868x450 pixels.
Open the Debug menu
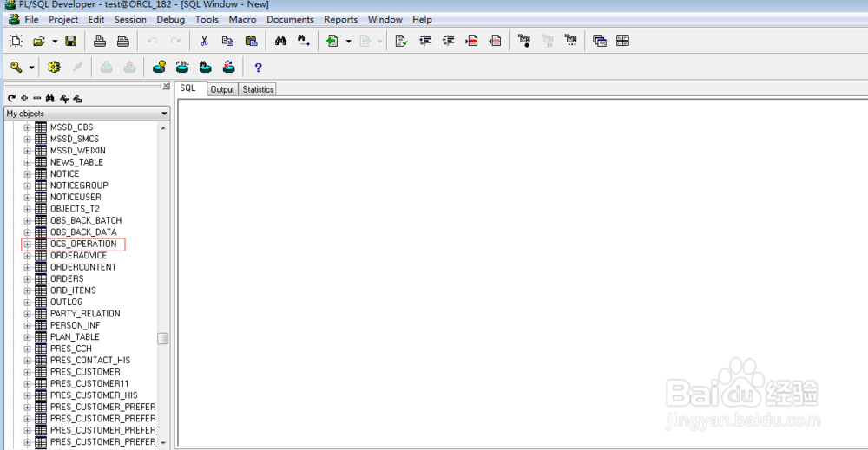coord(170,19)
